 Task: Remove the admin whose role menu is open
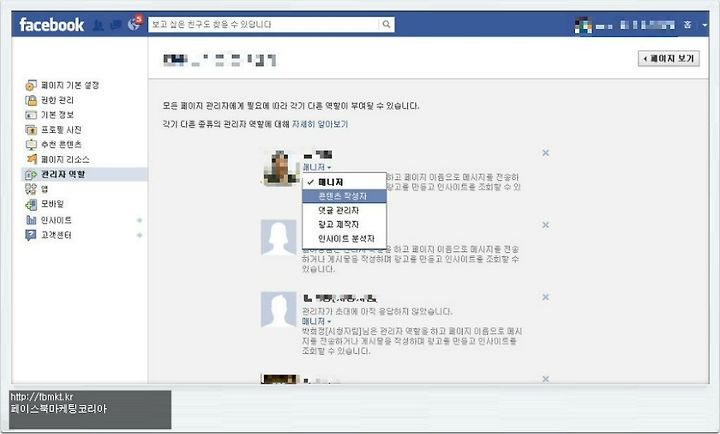tap(546, 153)
